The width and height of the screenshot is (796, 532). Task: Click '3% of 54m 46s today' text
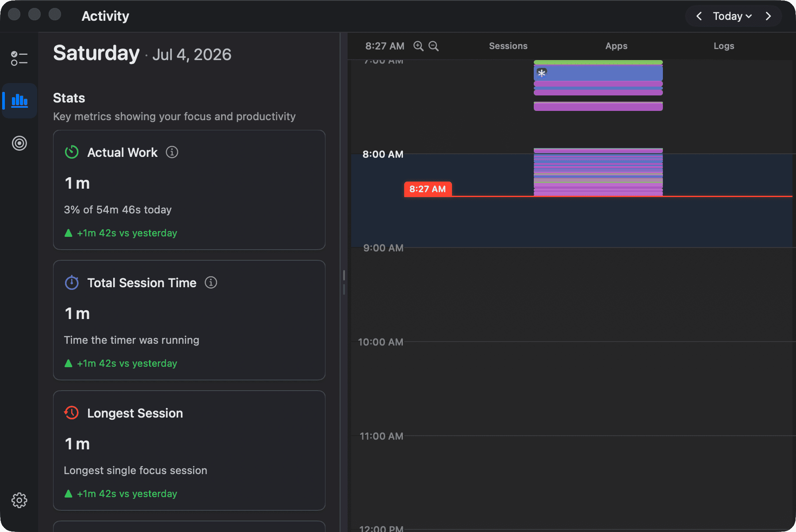point(118,210)
